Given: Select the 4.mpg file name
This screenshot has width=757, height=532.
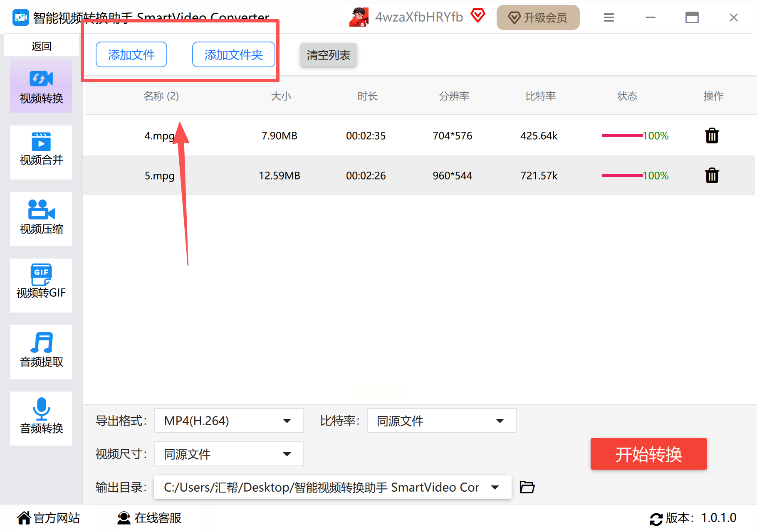Looking at the screenshot, I should [159, 136].
